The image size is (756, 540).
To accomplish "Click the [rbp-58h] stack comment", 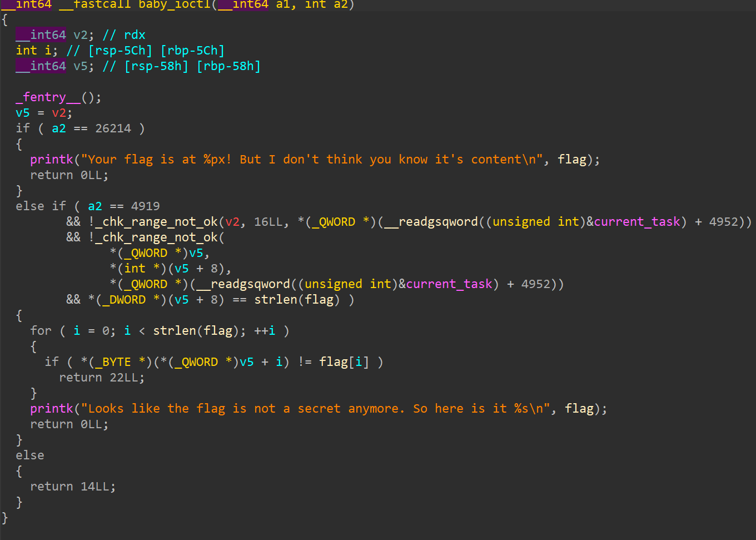I will coord(228,66).
